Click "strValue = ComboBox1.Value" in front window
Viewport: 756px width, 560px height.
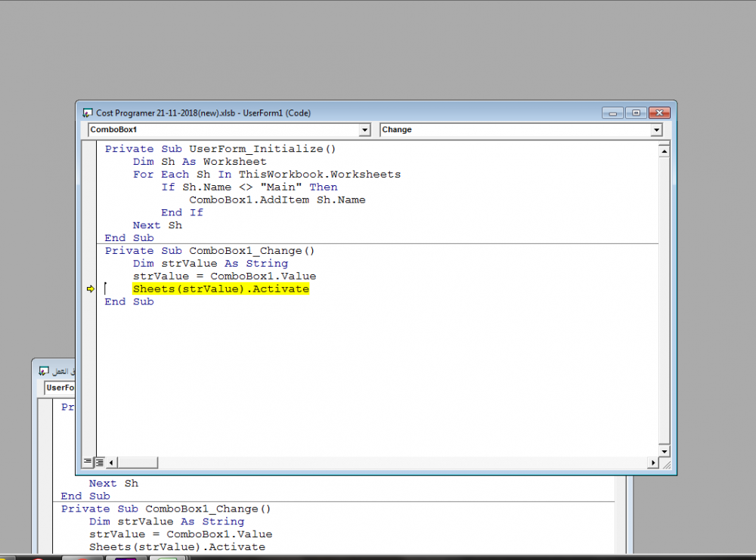225,276
